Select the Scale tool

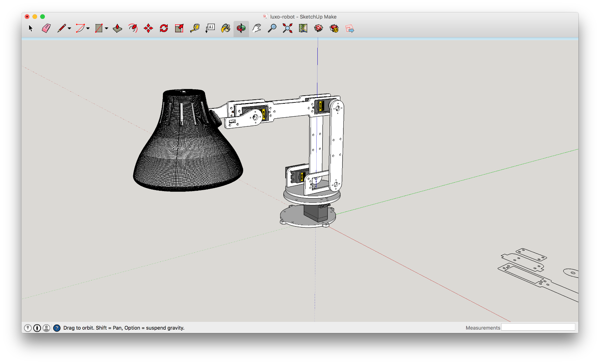[179, 29]
